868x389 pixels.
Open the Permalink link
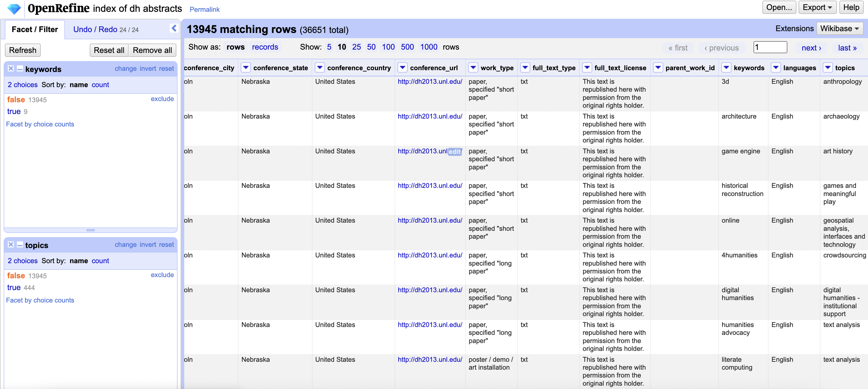(204, 9)
